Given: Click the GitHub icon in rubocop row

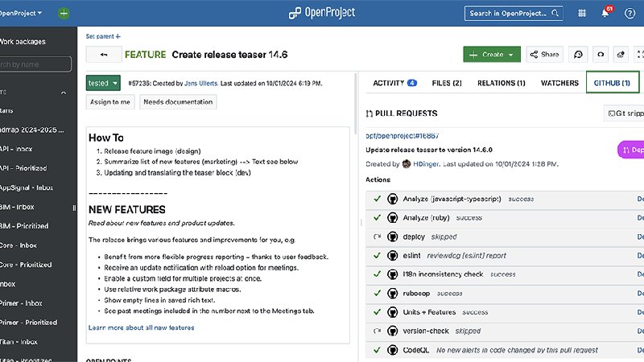Looking at the screenshot, I should [393, 294].
